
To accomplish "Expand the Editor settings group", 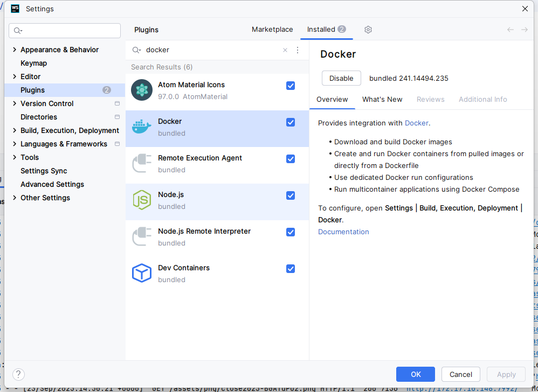I will point(15,77).
